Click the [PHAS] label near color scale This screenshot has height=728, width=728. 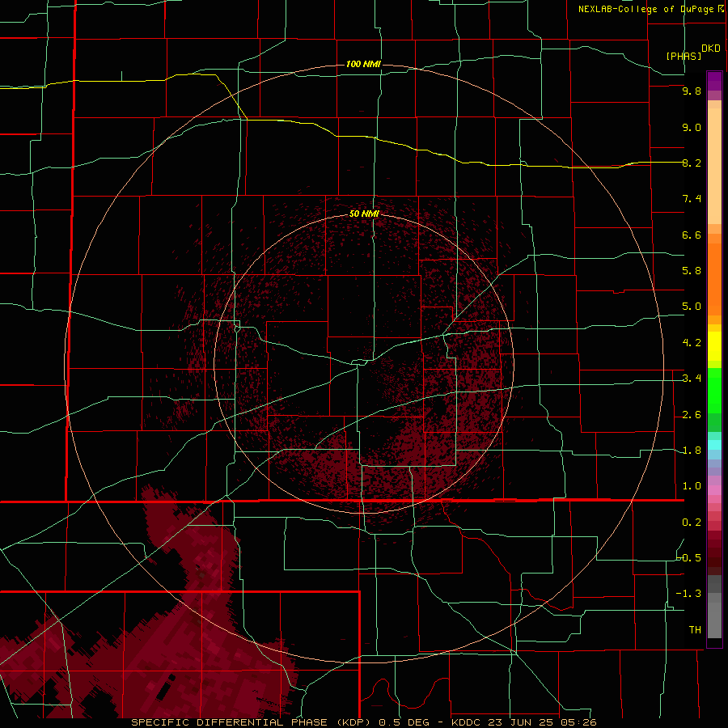pos(684,56)
